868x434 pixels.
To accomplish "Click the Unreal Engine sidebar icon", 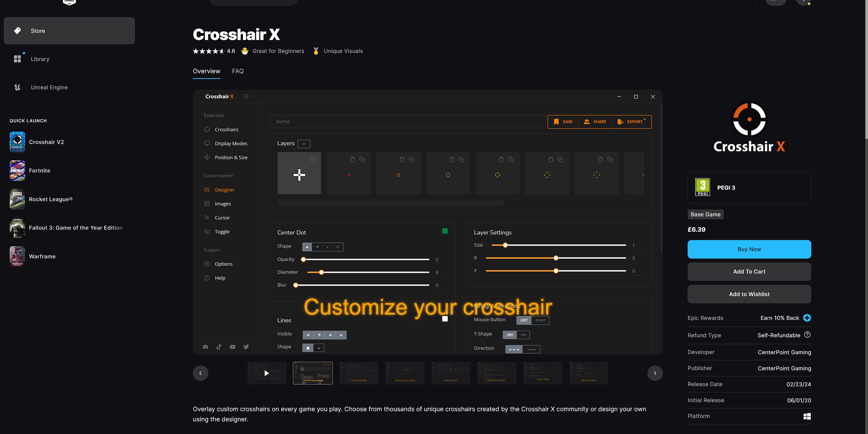I will (x=18, y=87).
